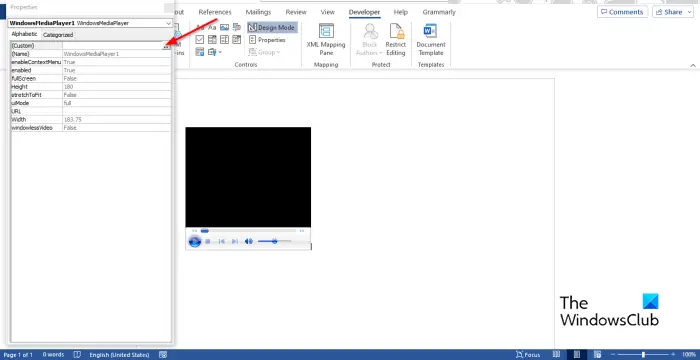Adjust the media player volume slider
700x360 pixels.
(x=274, y=241)
